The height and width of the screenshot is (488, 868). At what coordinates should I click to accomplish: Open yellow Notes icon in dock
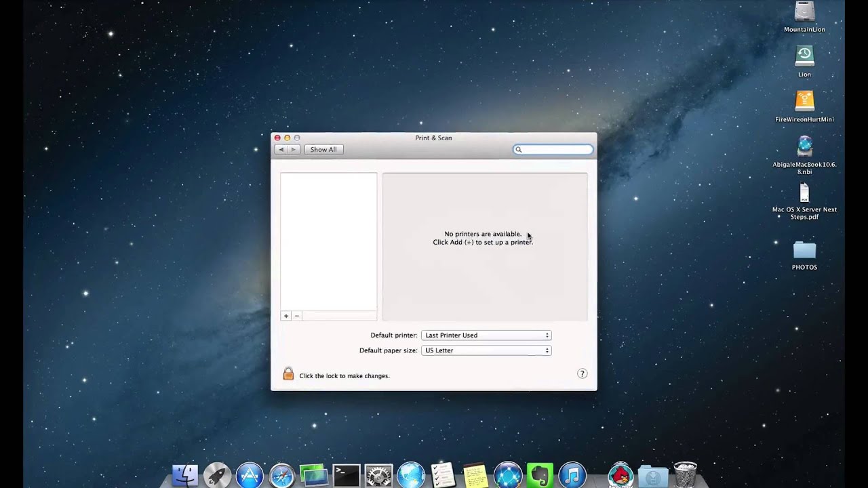point(475,475)
